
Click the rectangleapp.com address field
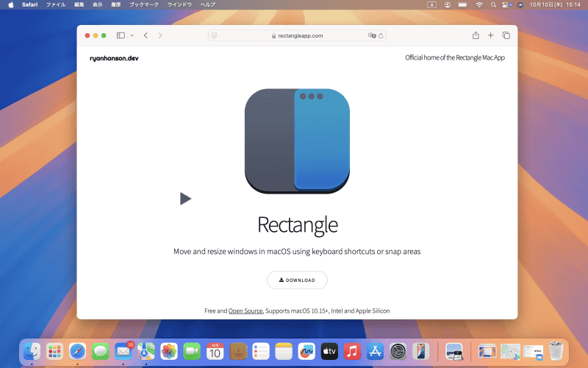tap(297, 35)
